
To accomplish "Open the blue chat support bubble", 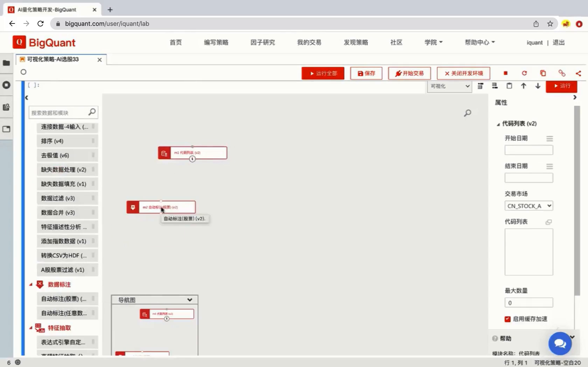I will click(560, 344).
